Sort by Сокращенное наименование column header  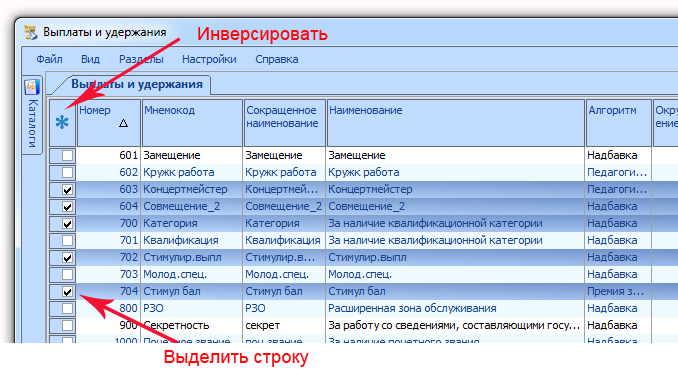(285, 123)
